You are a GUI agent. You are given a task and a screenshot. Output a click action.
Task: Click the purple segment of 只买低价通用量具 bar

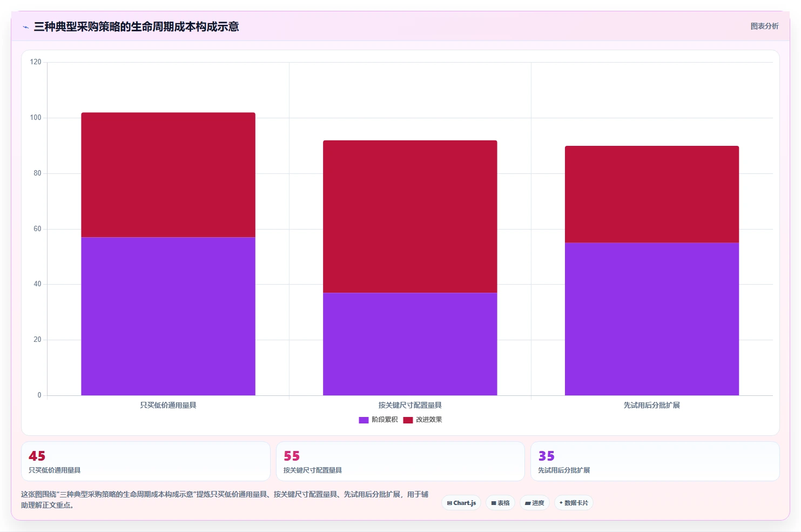[x=168, y=316]
